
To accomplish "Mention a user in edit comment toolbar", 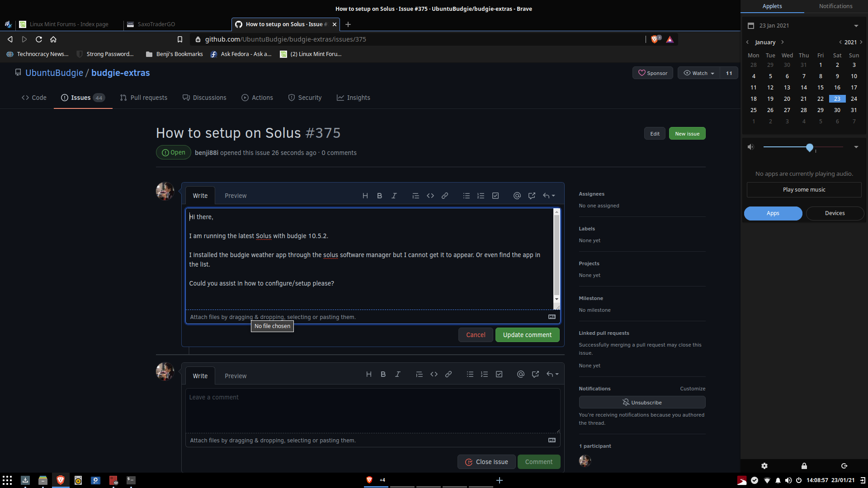I will [517, 196].
